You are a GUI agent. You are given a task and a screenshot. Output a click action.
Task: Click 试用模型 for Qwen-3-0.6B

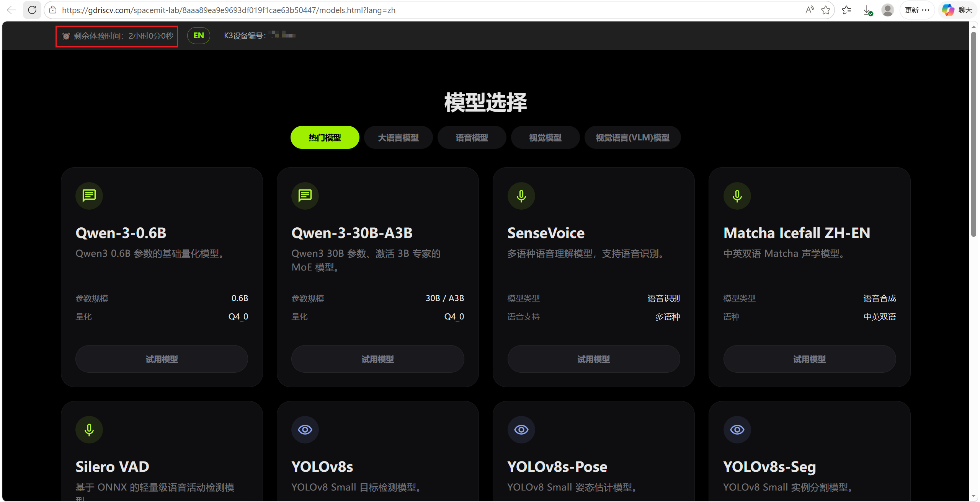(x=162, y=359)
